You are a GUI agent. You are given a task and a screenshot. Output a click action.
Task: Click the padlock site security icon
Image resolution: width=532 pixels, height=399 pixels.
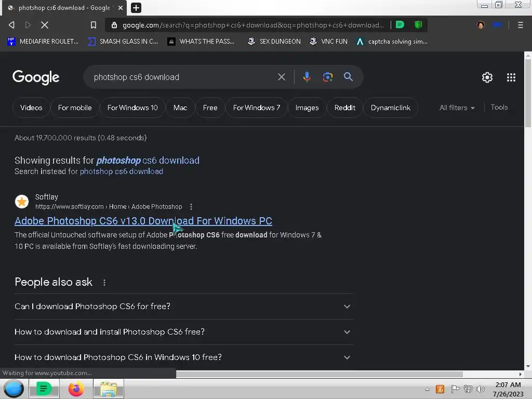pos(114,25)
